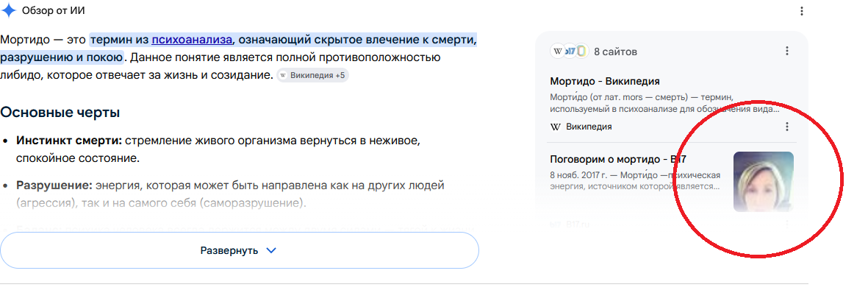Click the AI overview sparkle icon

click(x=9, y=10)
